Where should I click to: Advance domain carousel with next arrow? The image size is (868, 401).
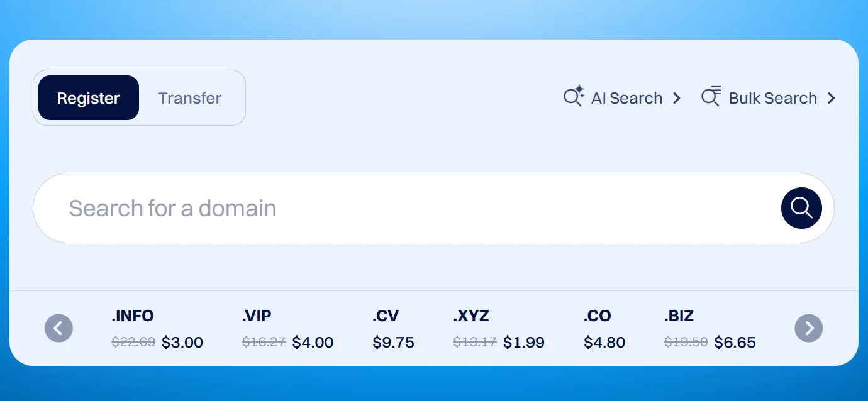(809, 328)
